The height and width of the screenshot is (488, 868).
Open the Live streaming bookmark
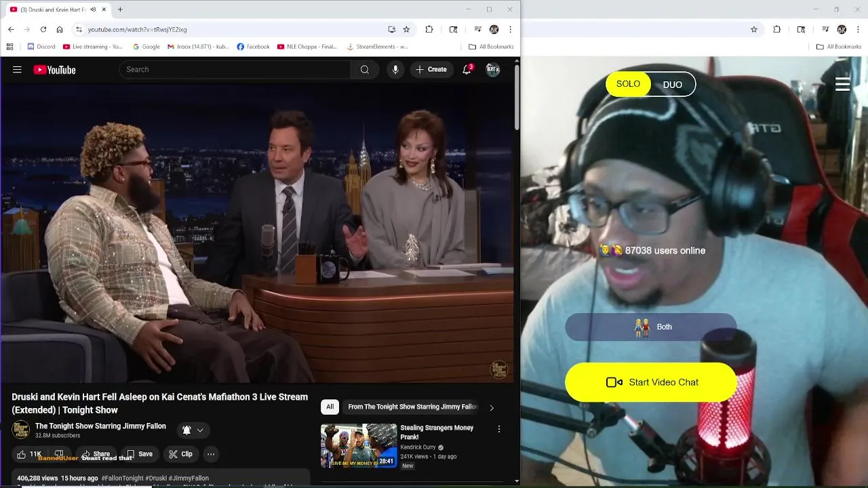93,47
